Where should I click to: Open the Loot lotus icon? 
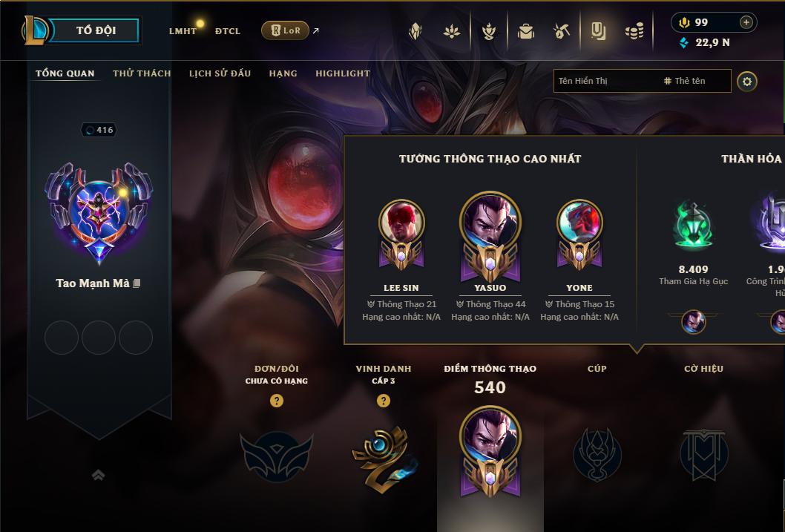452,31
